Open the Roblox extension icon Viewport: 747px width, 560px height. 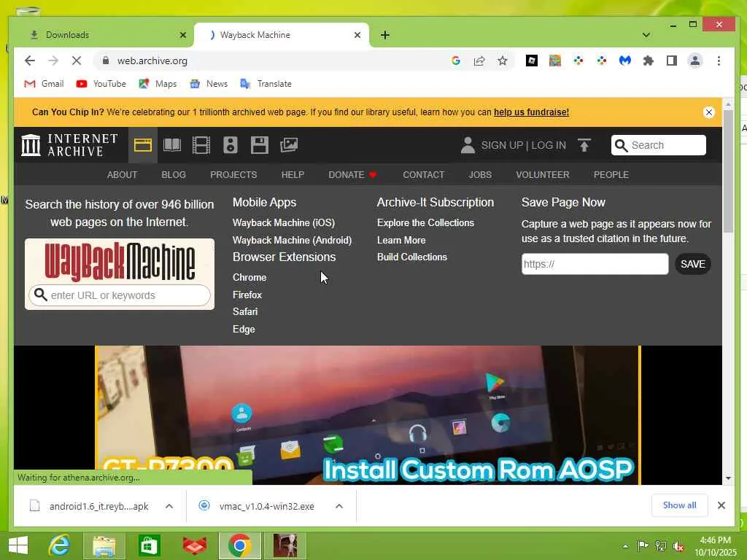click(x=532, y=61)
